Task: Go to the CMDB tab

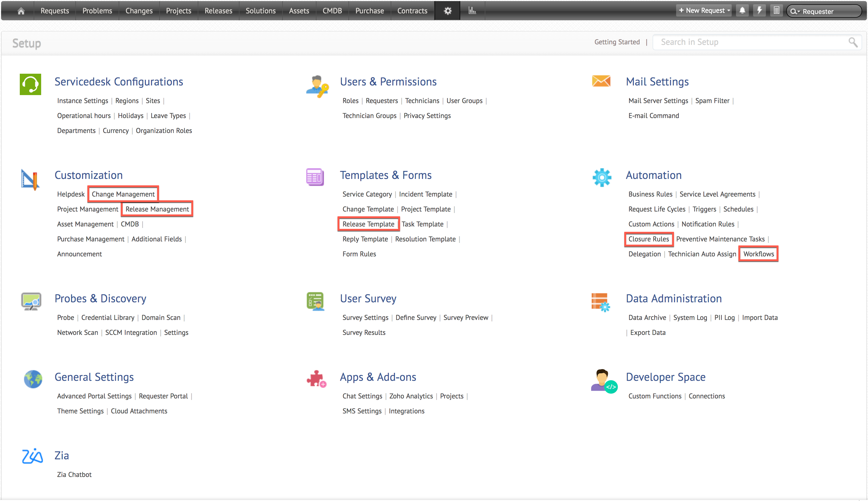Action: 332,11
